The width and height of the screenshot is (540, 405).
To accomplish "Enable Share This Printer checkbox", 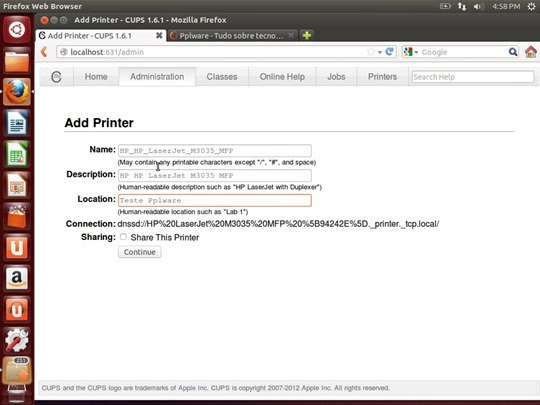I will (123, 237).
